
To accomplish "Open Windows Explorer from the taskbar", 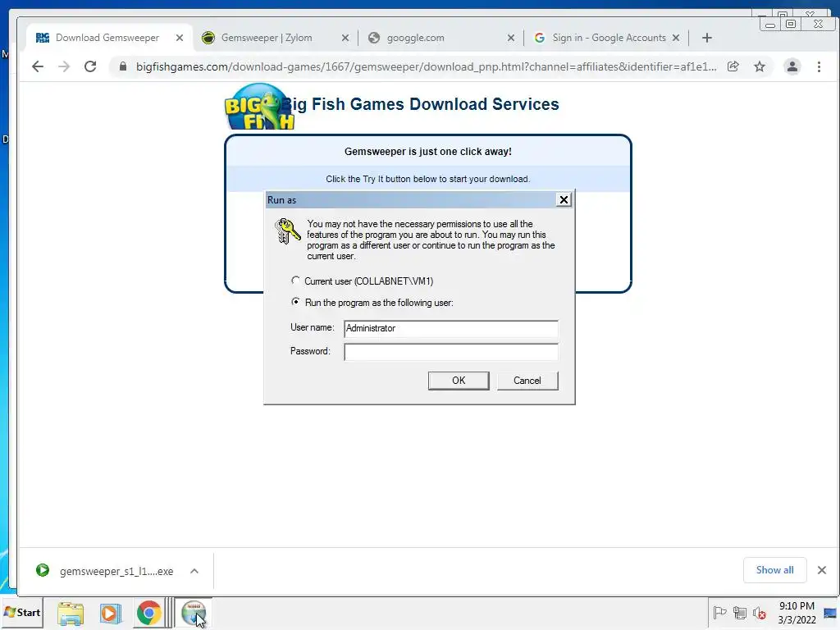I will click(71, 613).
